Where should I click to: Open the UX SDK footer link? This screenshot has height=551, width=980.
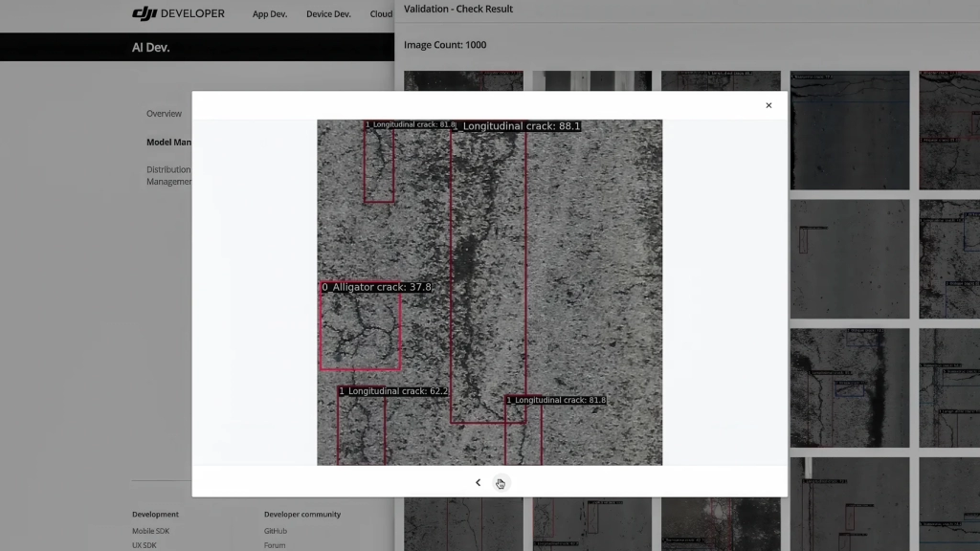tap(145, 544)
